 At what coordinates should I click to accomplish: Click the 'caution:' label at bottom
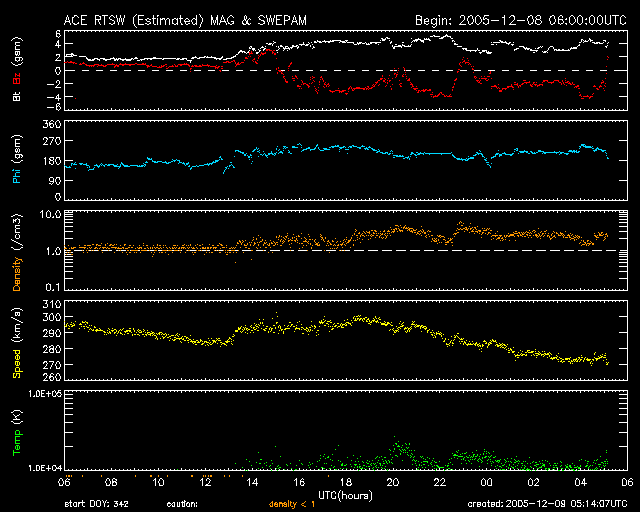pos(182,504)
